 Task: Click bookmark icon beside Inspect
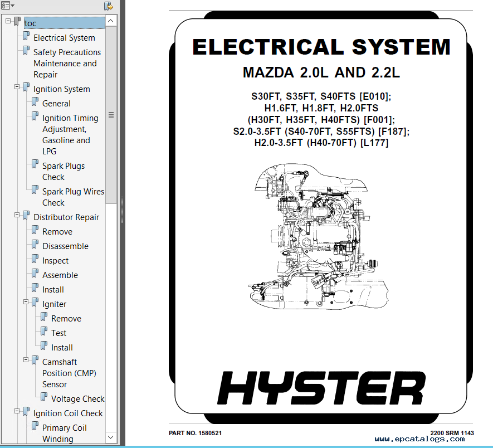35,259
